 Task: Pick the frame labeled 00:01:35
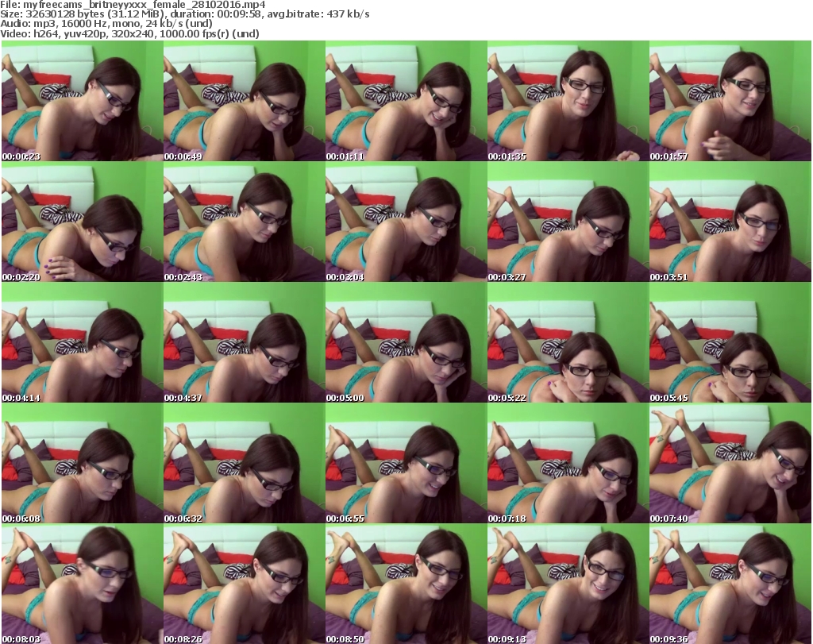568,101
